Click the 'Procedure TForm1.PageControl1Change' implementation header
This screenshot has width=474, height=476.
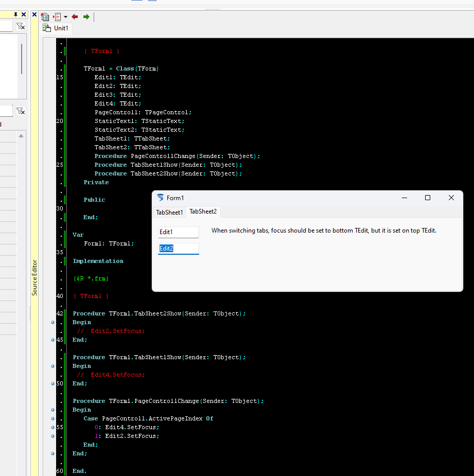[x=168, y=401]
